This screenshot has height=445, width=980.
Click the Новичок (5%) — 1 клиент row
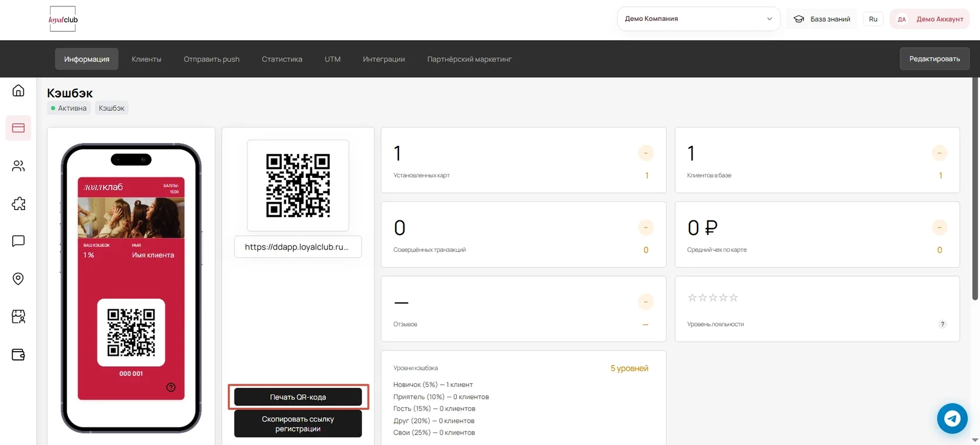[433, 385]
